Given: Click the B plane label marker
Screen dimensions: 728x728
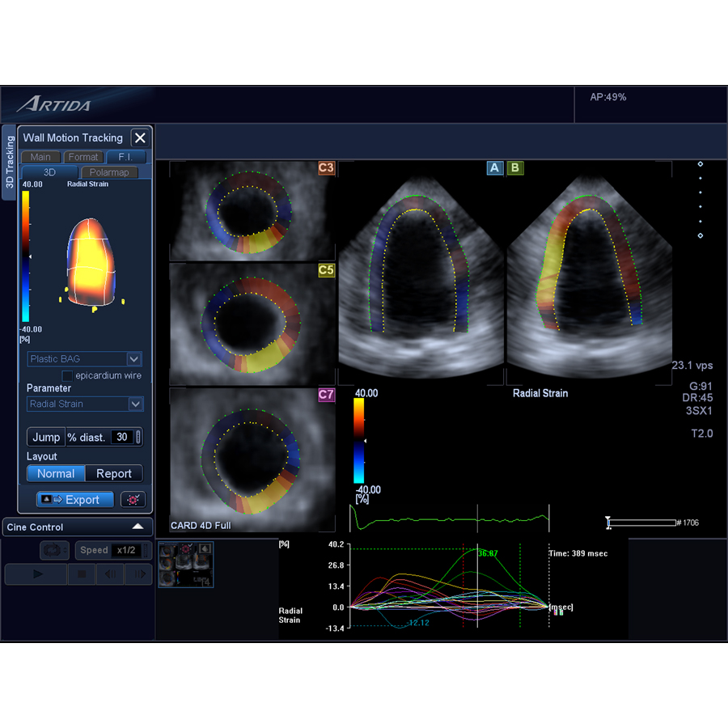Looking at the screenshot, I should pyautogui.click(x=514, y=168).
